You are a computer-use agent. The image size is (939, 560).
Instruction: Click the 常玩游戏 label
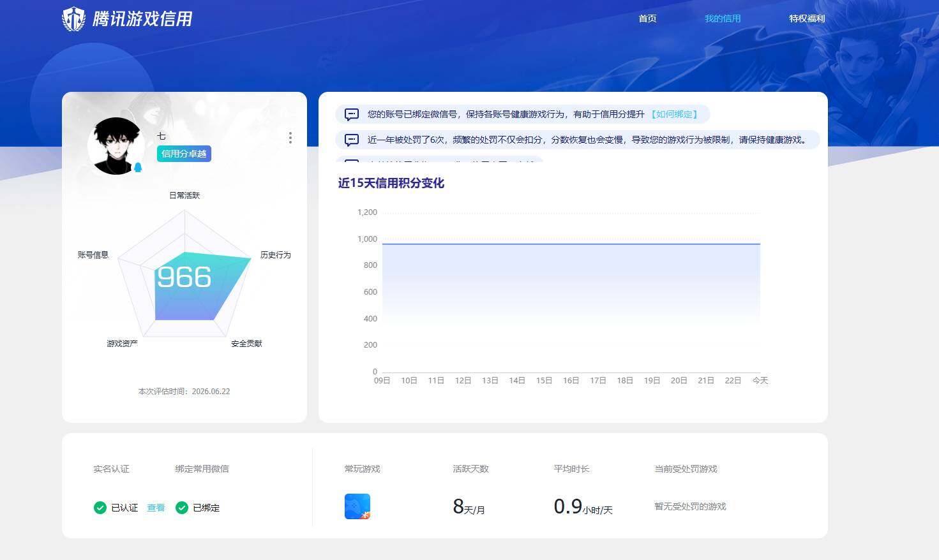362,469
